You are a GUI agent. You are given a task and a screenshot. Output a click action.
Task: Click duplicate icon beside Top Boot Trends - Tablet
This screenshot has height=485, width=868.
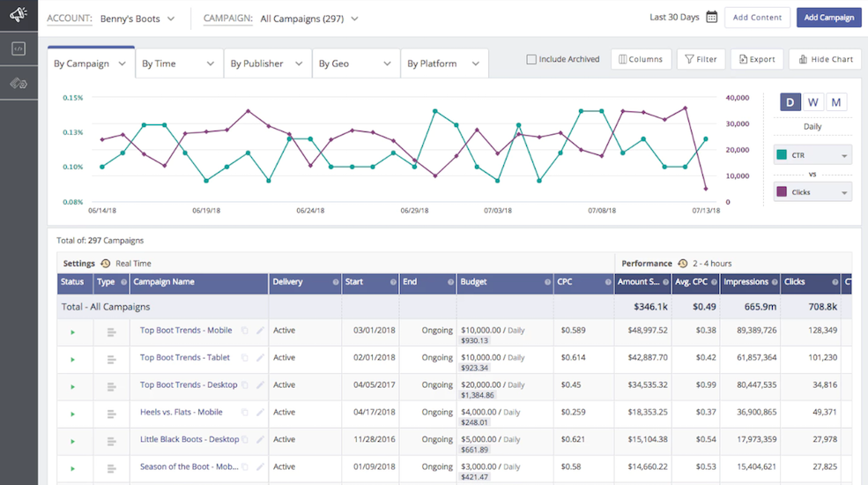(245, 359)
